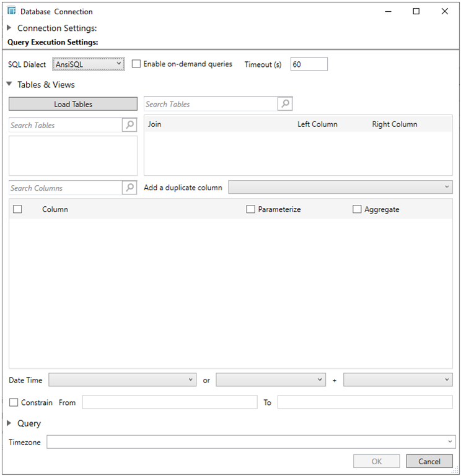Expand the Connection Settings section
This screenshot has width=461, height=476.
coord(9,28)
